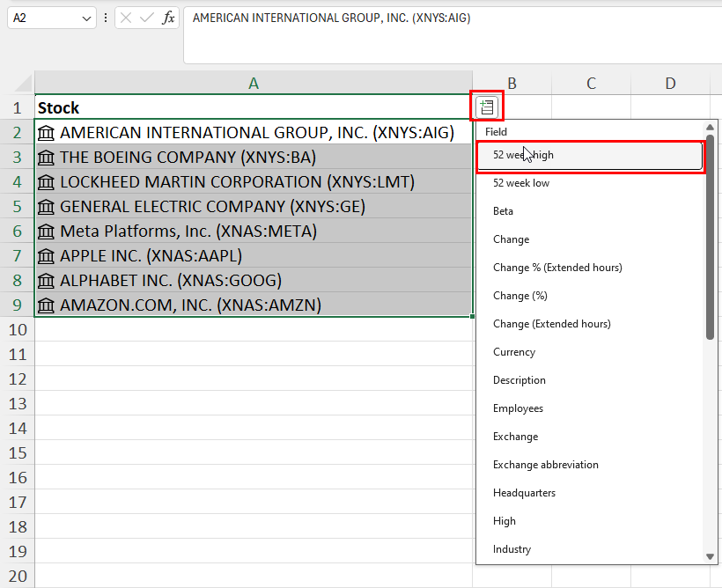
Task: Click ALPHABET INC. (XNAS:GOOG) cell text
Action: (x=171, y=281)
